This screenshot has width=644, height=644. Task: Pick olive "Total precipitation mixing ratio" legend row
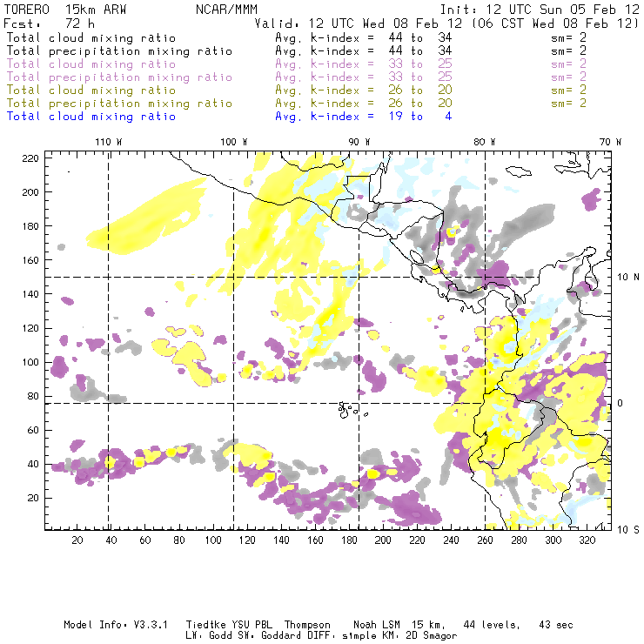coord(119,103)
